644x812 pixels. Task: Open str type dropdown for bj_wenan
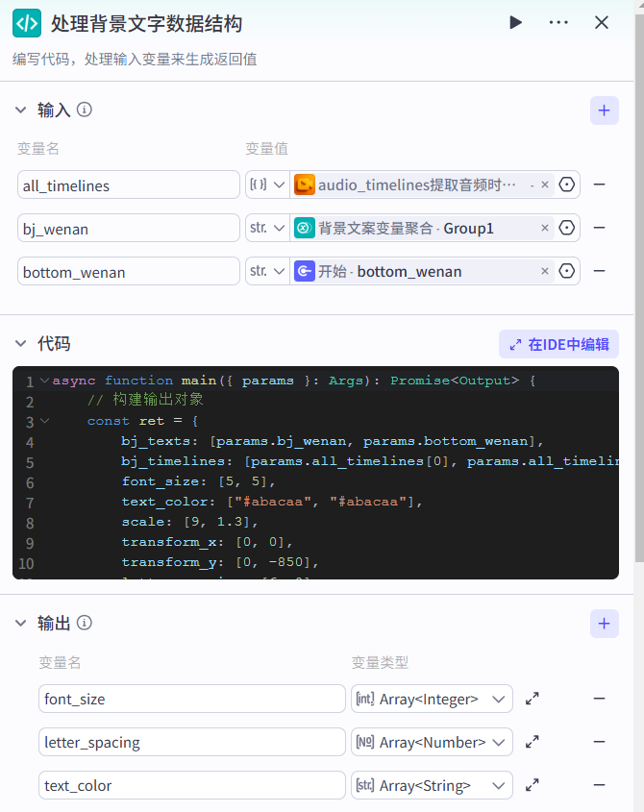point(267,228)
